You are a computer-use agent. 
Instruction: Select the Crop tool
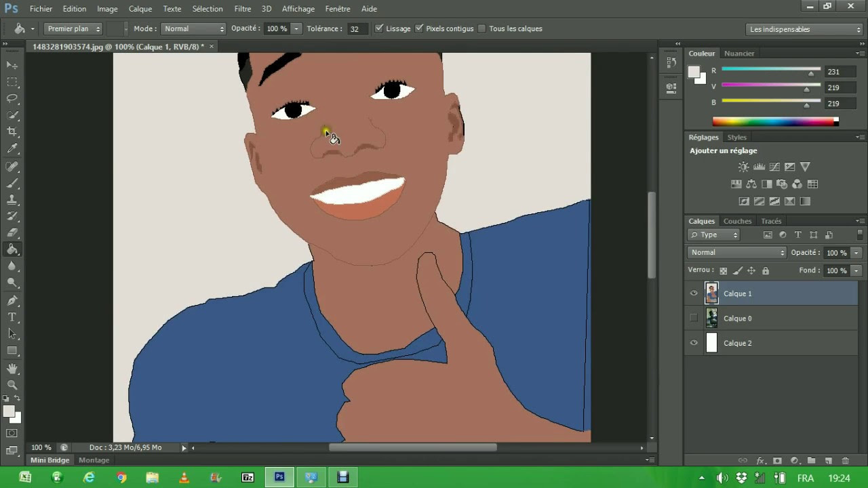point(12,132)
